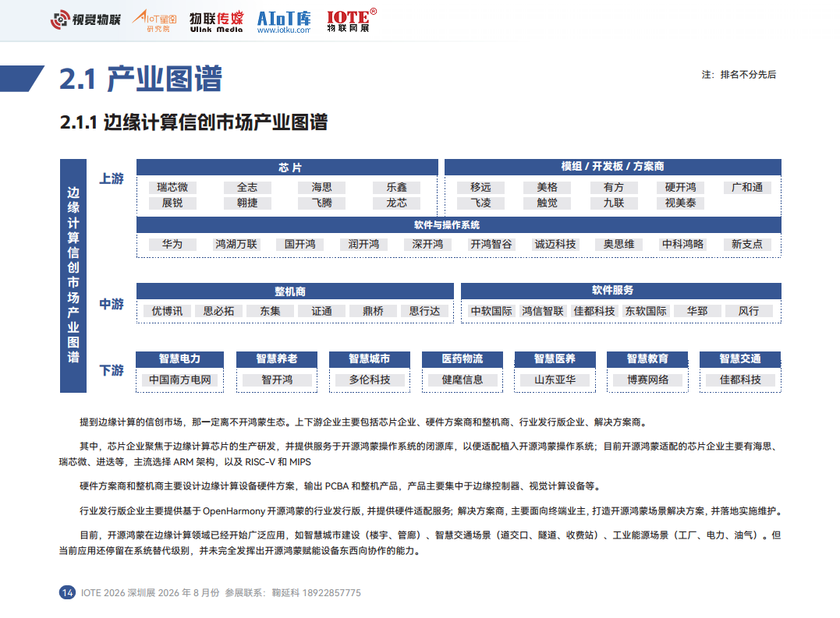Viewport: 840px width, 618px height.
Task: Click the 有方 cell
Action: point(614,187)
